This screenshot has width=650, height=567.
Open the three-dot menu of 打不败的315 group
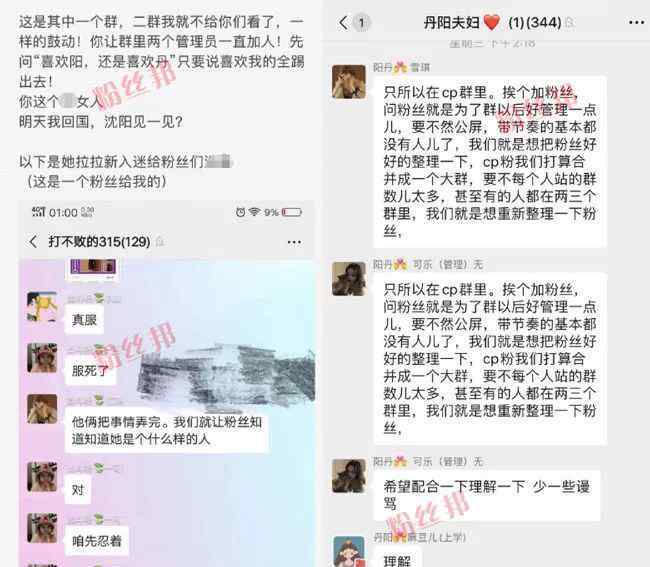click(294, 242)
